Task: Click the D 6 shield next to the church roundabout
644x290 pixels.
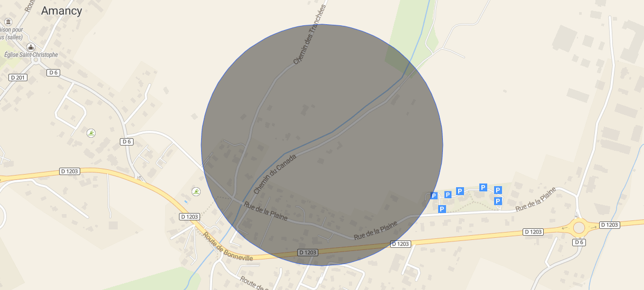Action: click(x=53, y=72)
